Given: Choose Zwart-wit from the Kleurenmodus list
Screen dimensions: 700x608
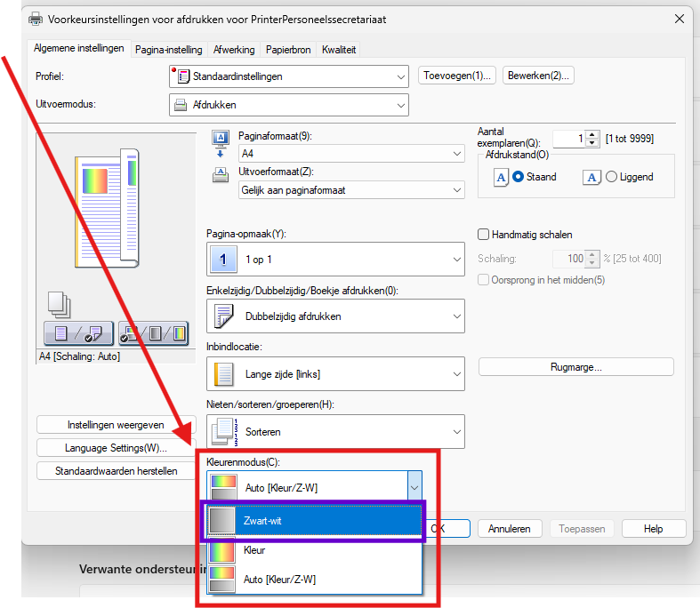Looking at the screenshot, I should 314,521.
